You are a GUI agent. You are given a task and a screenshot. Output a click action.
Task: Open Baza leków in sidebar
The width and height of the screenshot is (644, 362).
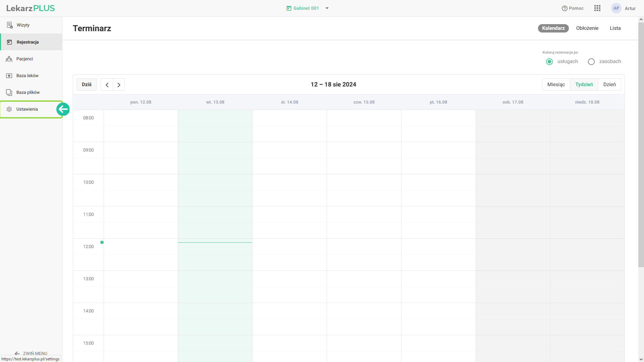click(31, 76)
